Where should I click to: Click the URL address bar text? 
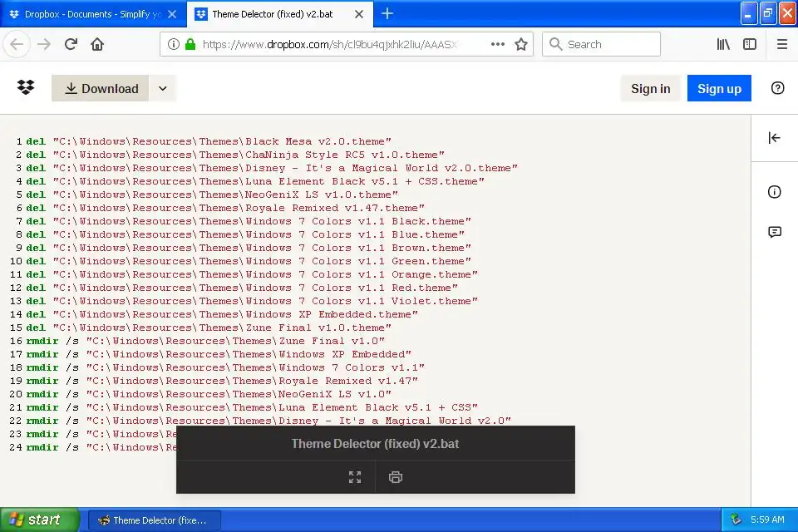tap(330, 44)
